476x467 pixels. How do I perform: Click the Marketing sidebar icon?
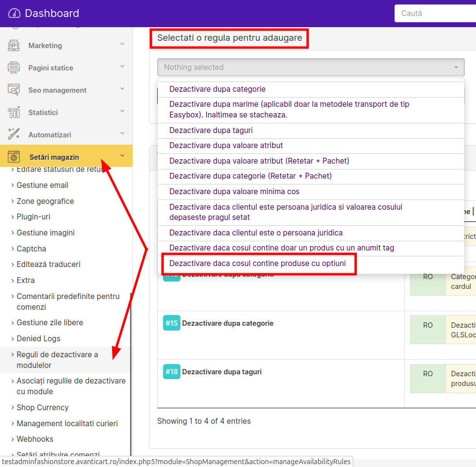[14, 45]
